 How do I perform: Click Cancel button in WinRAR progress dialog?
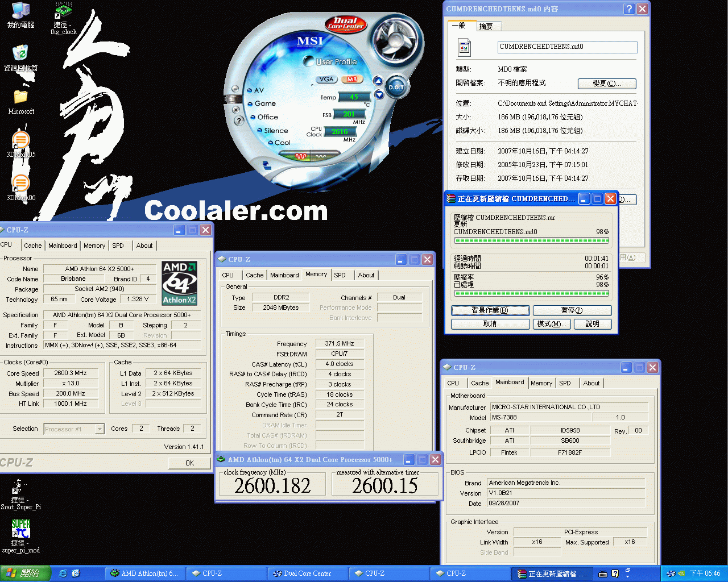tap(490, 324)
